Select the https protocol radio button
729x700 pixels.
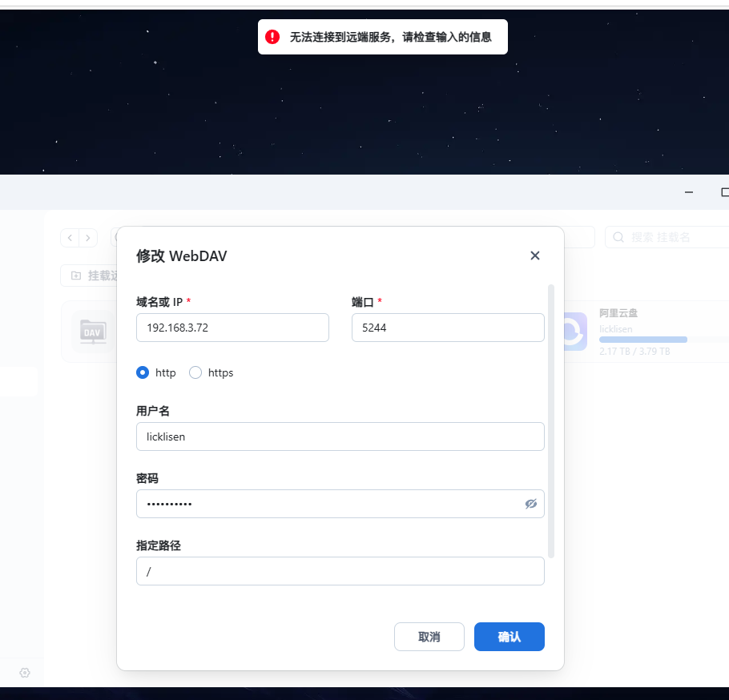(x=195, y=372)
